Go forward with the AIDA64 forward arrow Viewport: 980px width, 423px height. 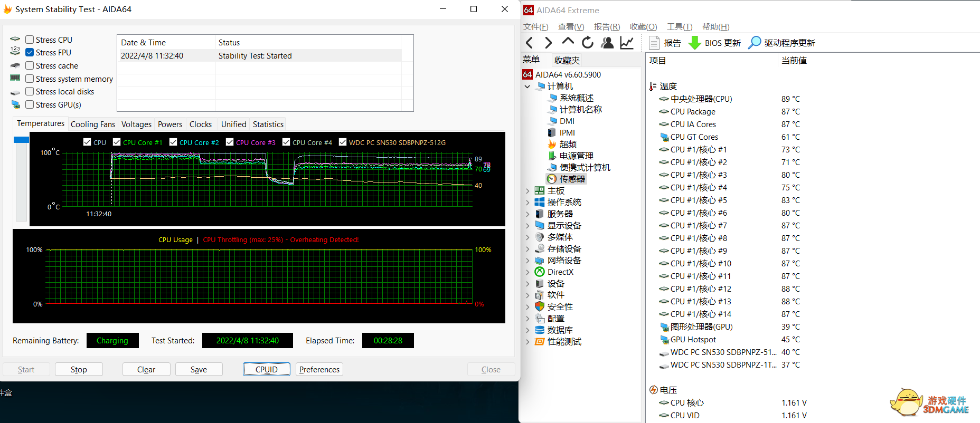[x=548, y=43]
